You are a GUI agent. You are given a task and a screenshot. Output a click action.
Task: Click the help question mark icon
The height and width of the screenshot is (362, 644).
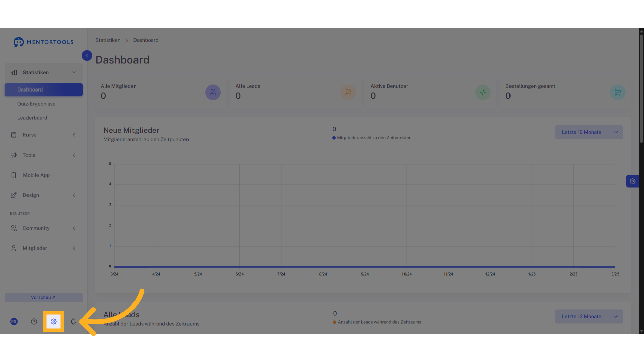tap(34, 322)
